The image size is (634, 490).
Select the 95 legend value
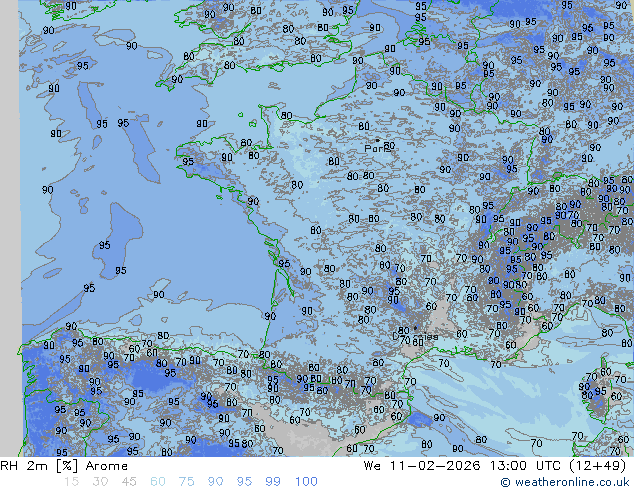(x=244, y=482)
